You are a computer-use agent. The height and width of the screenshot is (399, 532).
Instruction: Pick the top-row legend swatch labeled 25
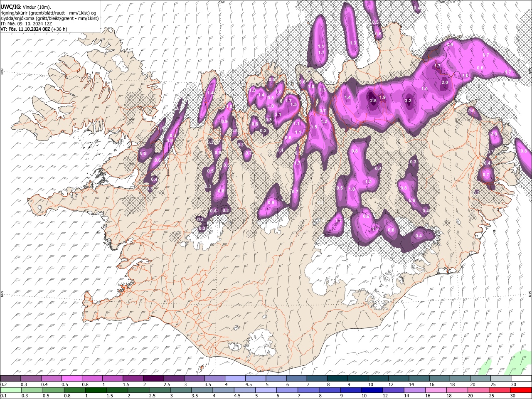tap(501, 378)
